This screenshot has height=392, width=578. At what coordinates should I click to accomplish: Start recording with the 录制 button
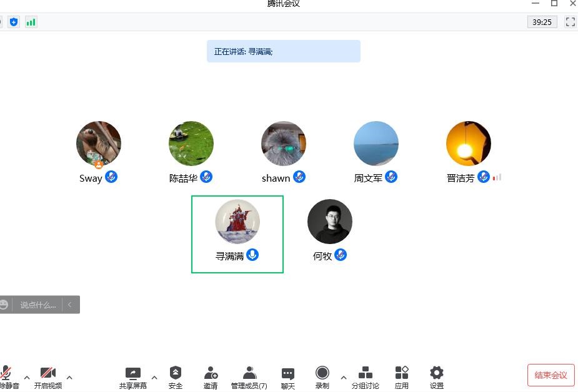click(x=322, y=378)
